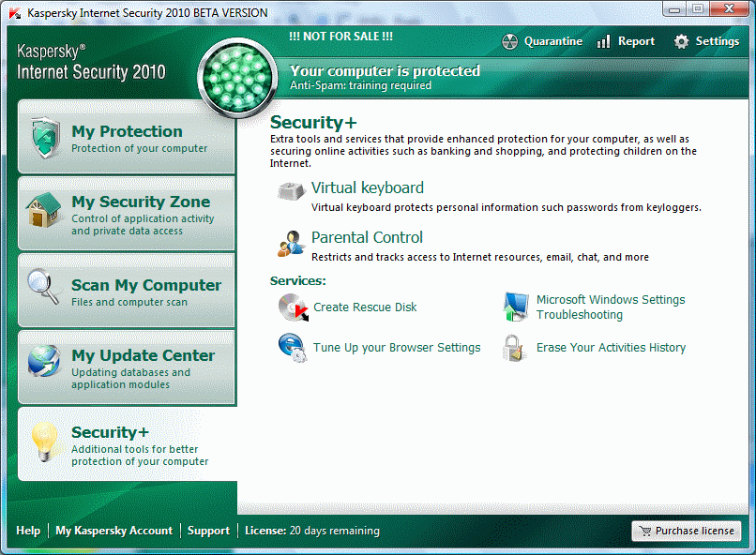Image resolution: width=756 pixels, height=555 pixels.
Task: Open the Report view
Action: click(x=626, y=41)
